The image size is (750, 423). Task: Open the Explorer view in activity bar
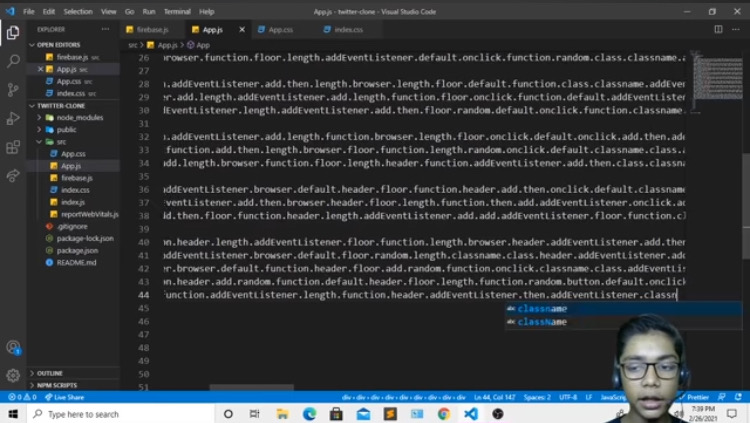coord(13,33)
